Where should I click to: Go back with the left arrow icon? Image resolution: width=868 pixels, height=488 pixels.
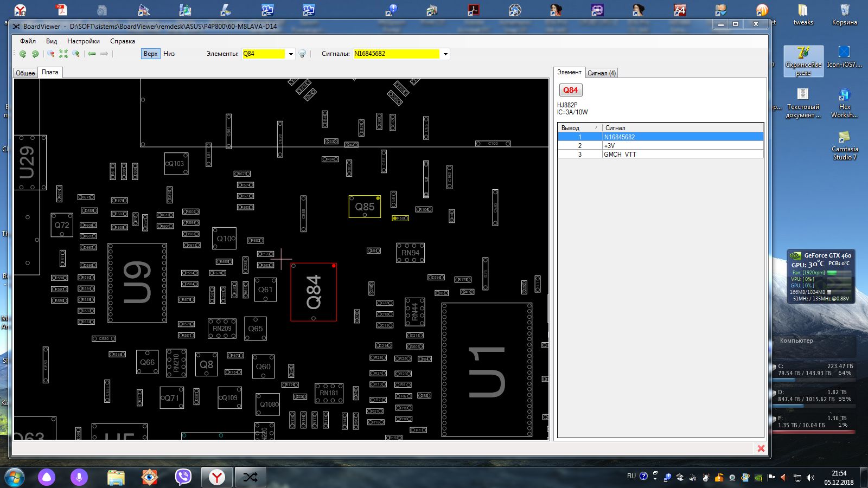92,54
